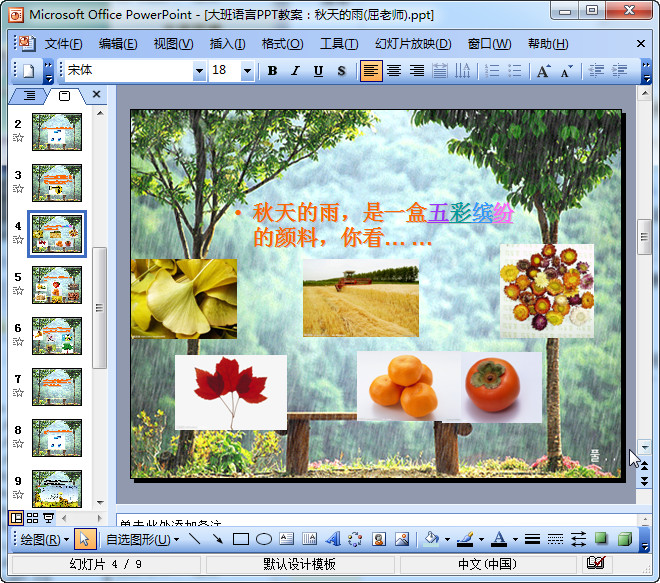Open the 插入(I) menu
Viewport: 660px width, 583px height.
click(227, 43)
